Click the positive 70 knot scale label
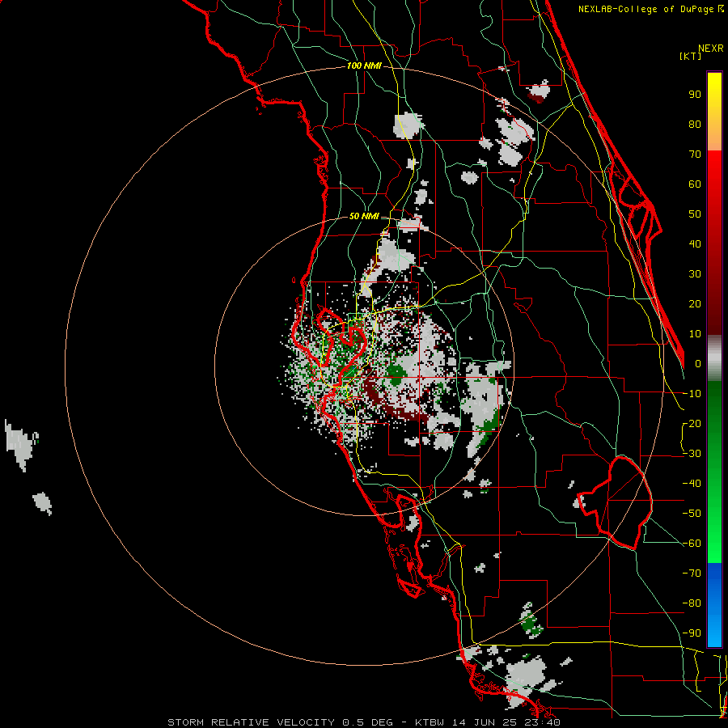The width and height of the screenshot is (728, 728). [695, 154]
